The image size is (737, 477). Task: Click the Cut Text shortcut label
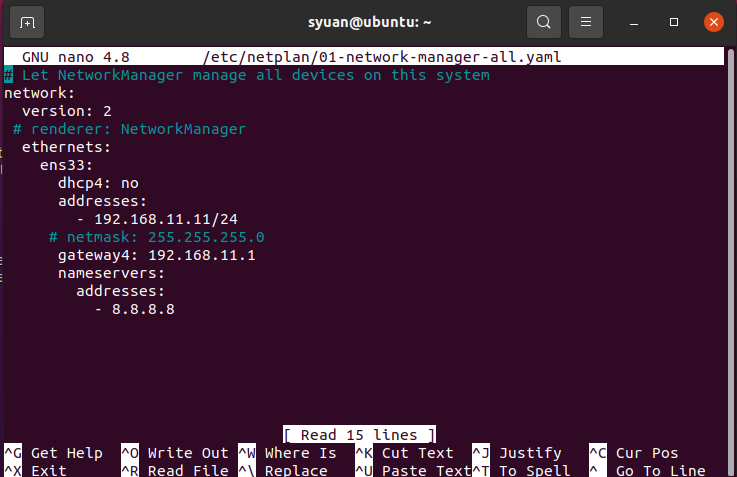(x=417, y=453)
